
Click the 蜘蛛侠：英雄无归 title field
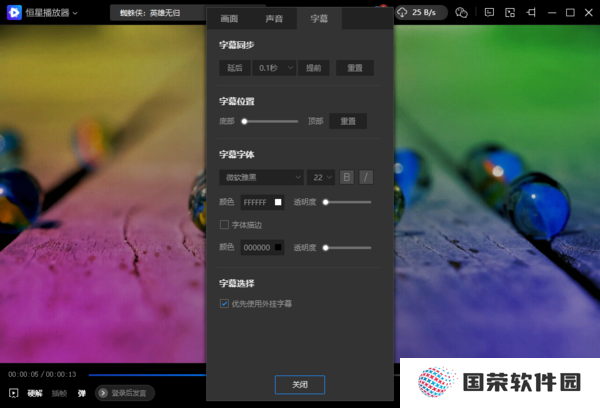tap(158, 13)
